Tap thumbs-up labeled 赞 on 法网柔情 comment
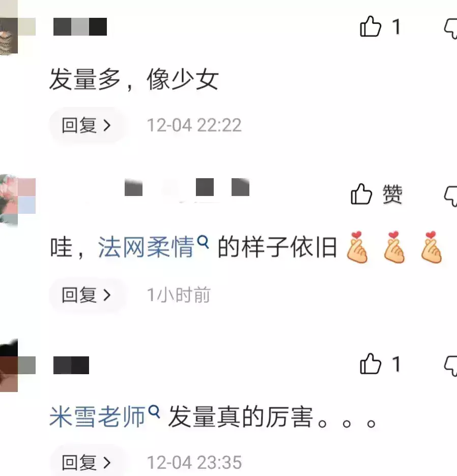This screenshot has width=457, height=476. (361, 194)
